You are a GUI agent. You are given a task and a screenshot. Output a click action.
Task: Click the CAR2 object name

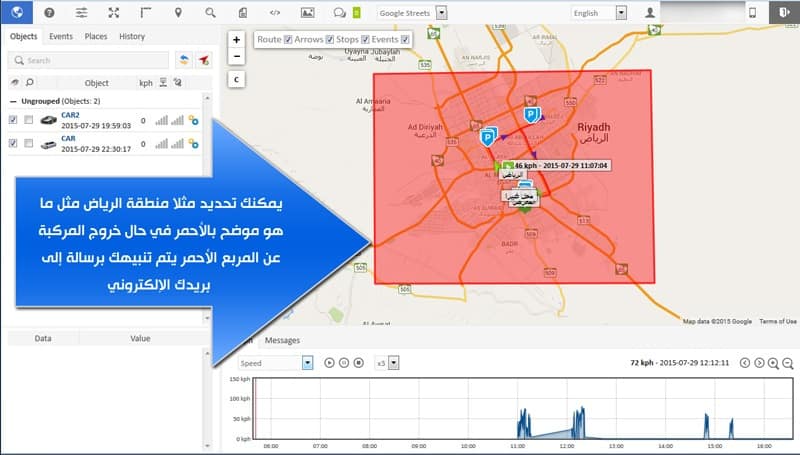70,115
